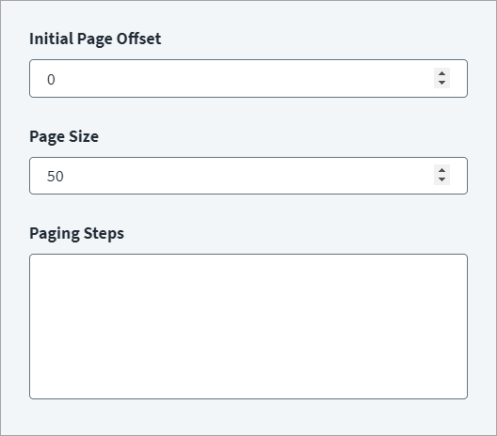
Task: Select the Page Size label text
Action: (x=64, y=136)
